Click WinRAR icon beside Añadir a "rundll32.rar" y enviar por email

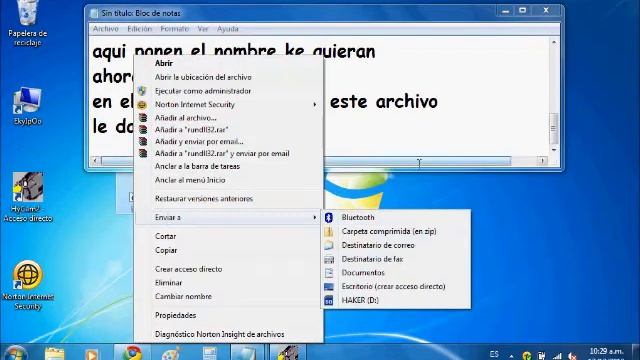(x=142, y=153)
